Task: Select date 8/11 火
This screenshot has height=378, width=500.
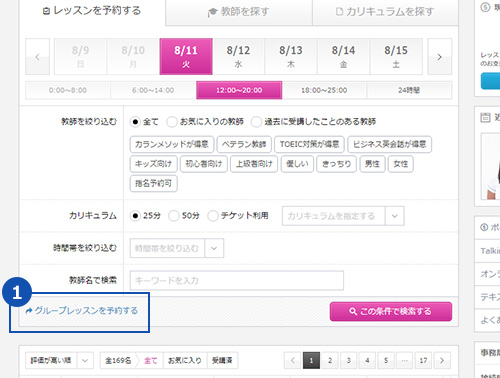Action: (186, 56)
